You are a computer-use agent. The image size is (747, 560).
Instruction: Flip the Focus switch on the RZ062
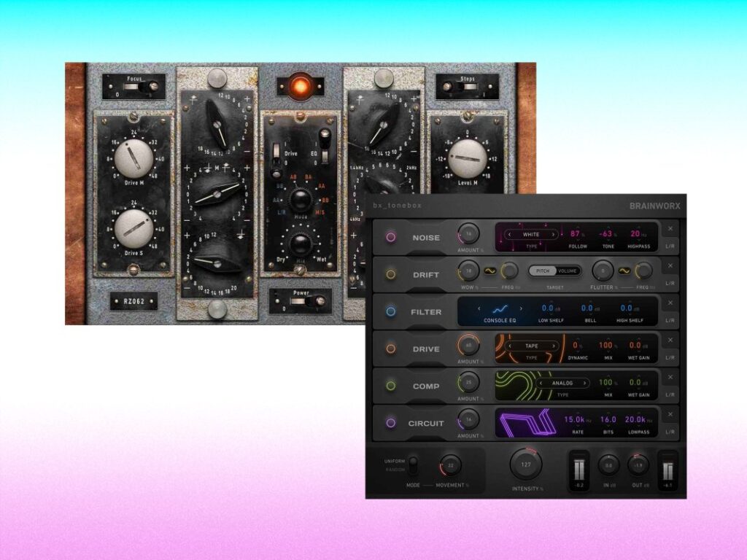click(x=141, y=87)
